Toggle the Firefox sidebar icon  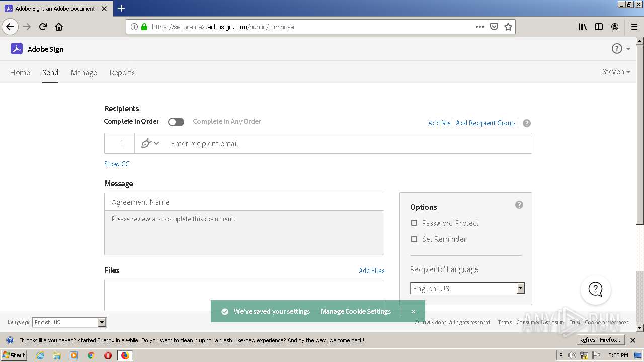(x=599, y=27)
